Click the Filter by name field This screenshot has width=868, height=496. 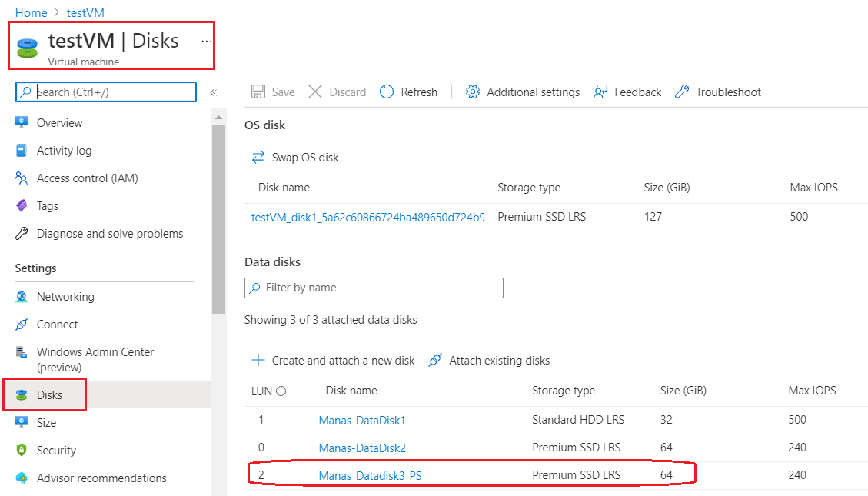(374, 288)
